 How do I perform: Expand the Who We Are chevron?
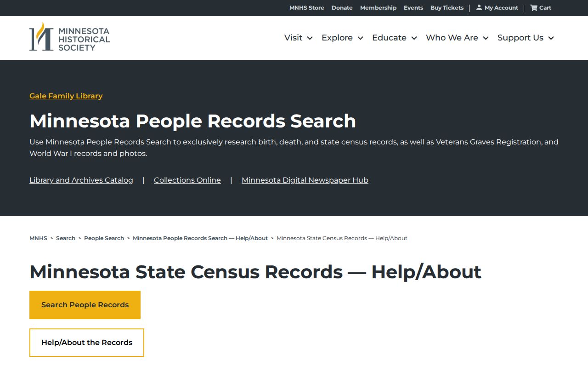point(486,38)
